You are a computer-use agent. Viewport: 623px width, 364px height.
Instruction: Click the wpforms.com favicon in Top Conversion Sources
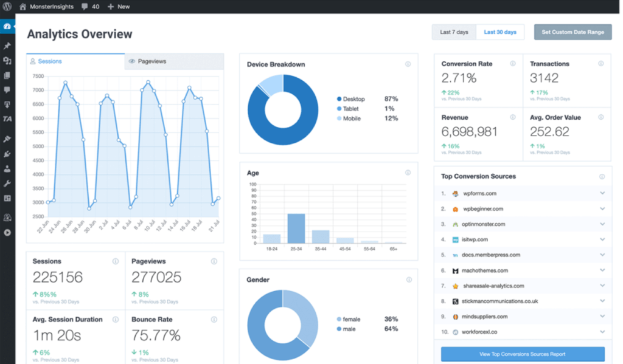pyautogui.click(x=455, y=193)
